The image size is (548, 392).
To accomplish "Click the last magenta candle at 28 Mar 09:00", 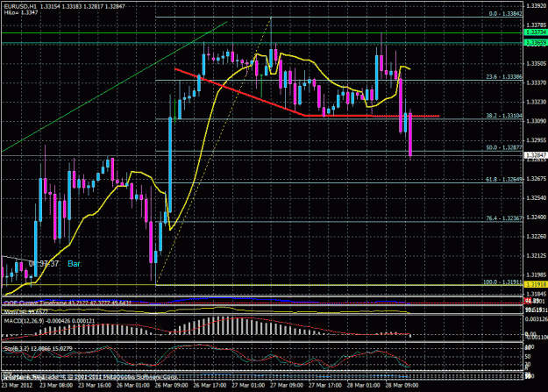I will pyautogui.click(x=410, y=134).
